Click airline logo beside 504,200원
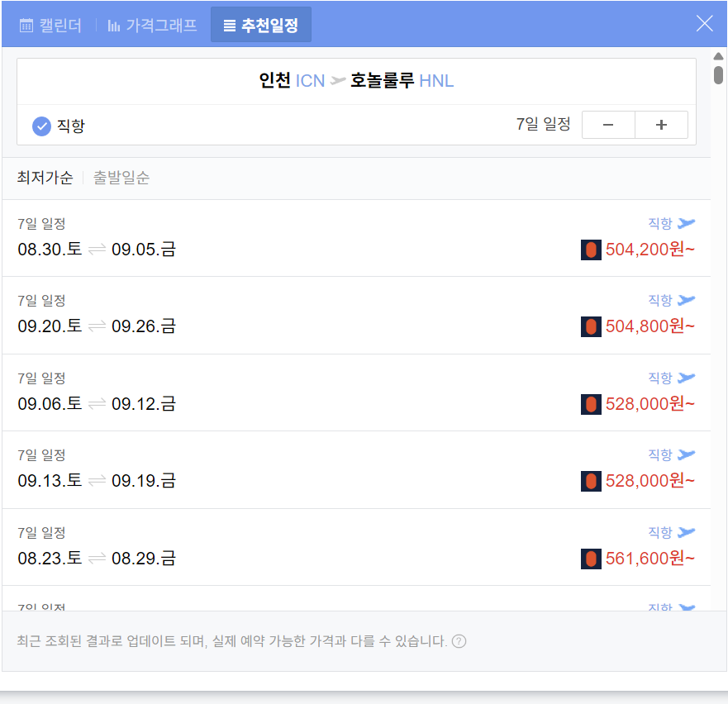The image size is (728, 704). pyautogui.click(x=591, y=250)
